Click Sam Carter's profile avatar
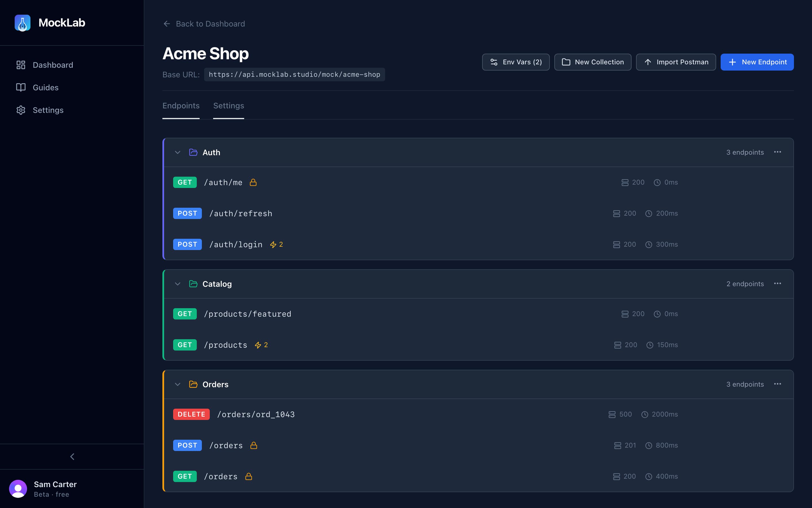812x508 pixels. click(x=18, y=489)
